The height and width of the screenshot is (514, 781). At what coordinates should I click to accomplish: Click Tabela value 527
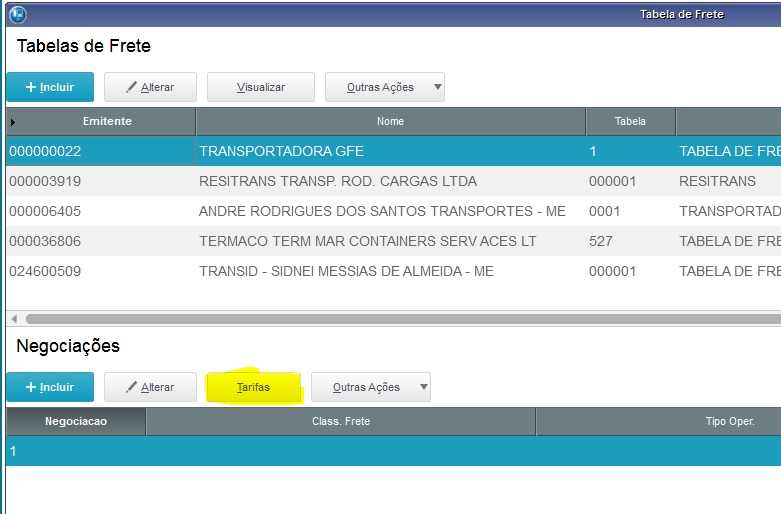[631, 241]
